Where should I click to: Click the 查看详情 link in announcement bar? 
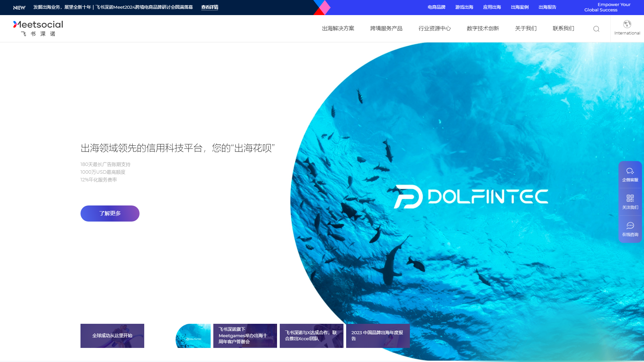210,7
